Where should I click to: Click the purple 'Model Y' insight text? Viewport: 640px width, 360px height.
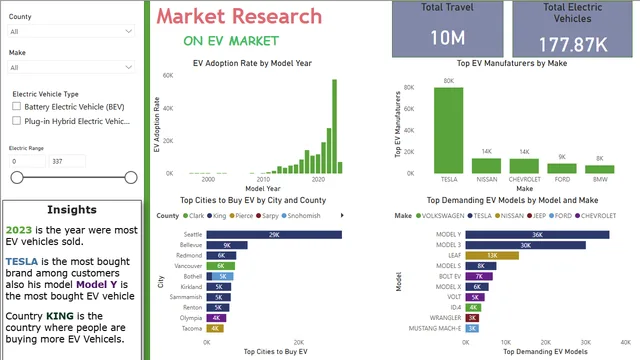96,284
